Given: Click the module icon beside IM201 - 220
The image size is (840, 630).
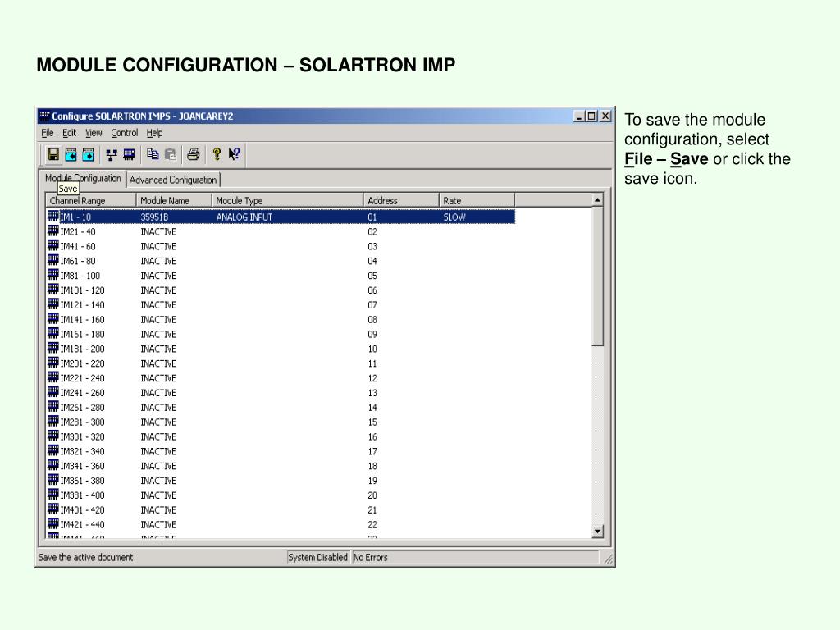Looking at the screenshot, I should pos(53,363).
